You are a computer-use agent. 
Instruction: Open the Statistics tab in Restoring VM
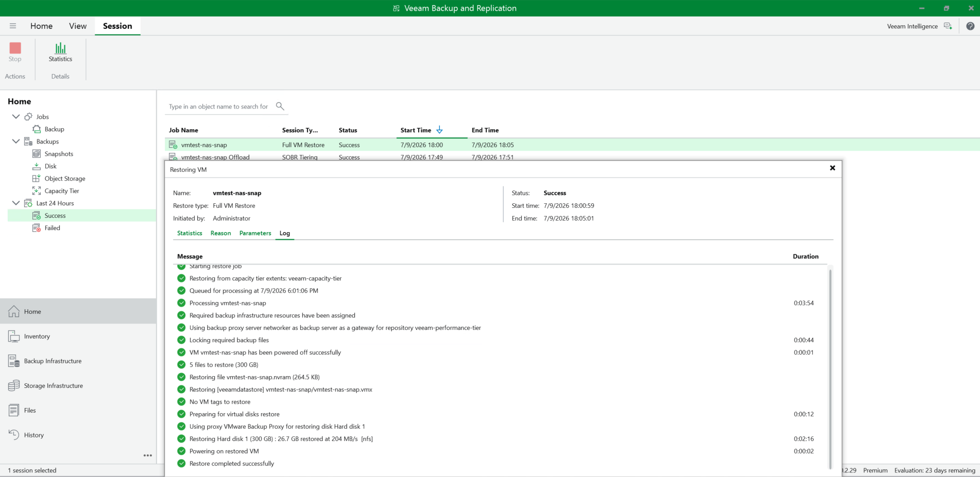click(x=190, y=233)
